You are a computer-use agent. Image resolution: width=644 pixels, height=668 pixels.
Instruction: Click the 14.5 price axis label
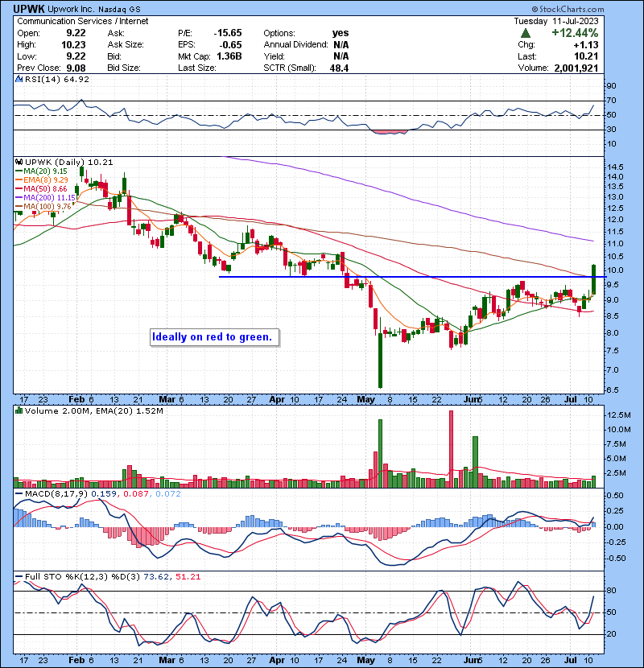(x=615, y=167)
